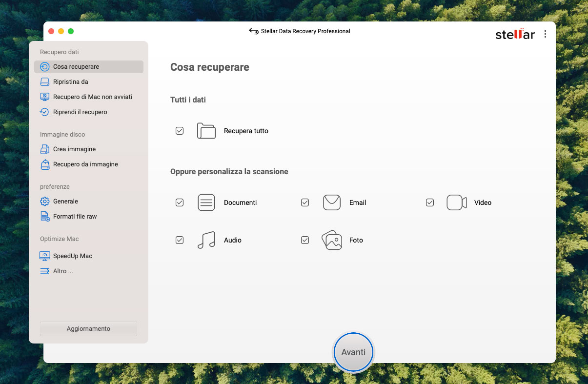Click the Video label

point(483,202)
